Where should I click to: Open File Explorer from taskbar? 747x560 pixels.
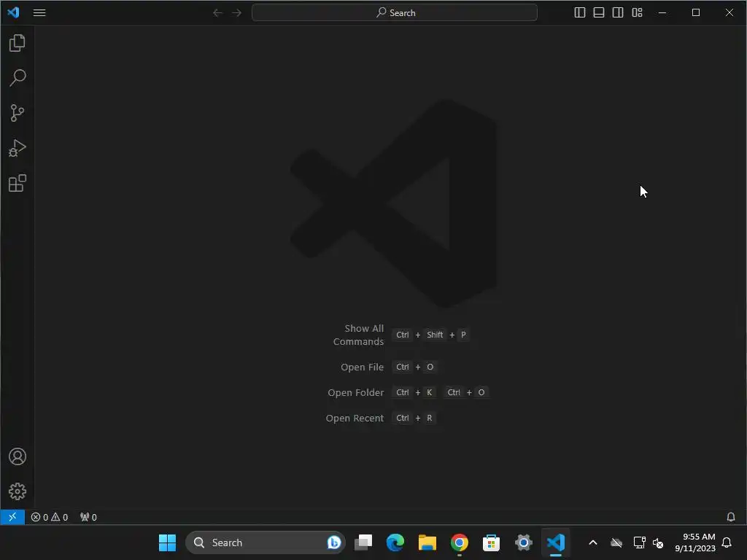pyautogui.click(x=427, y=542)
